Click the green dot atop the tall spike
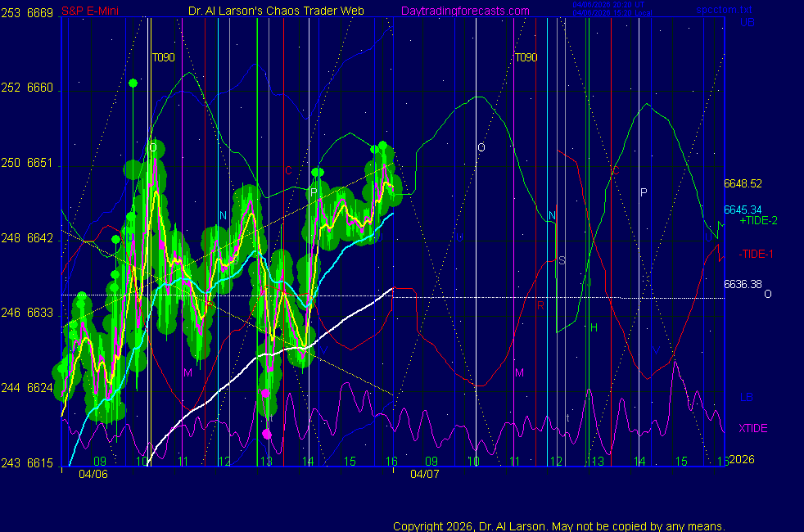The image size is (804, 532). tap(133, 83)
